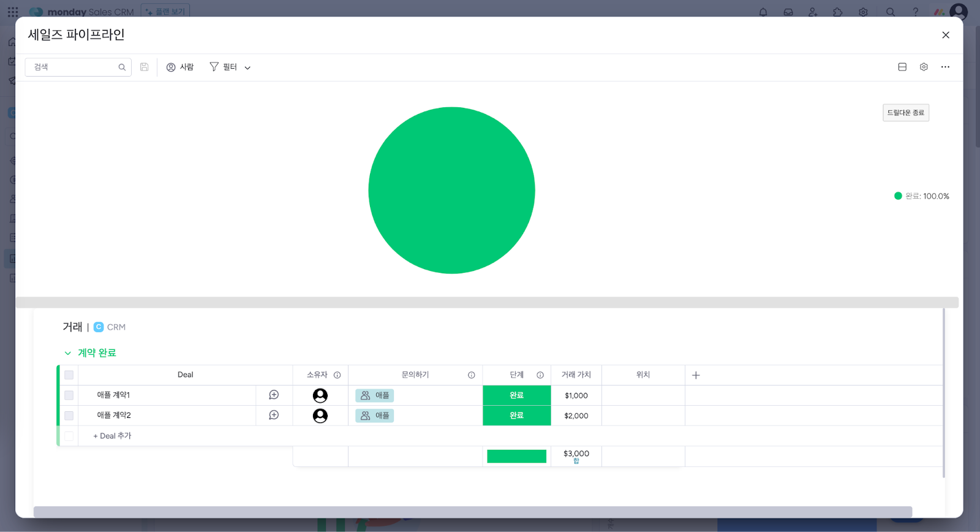Click the top bar search icon
The image size is (980, 532).
coord(891,12)
